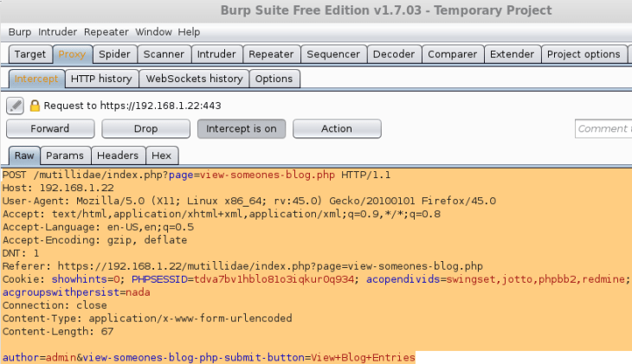
Task: Toggle the Intercept is on button
Action: coord(242,129)
